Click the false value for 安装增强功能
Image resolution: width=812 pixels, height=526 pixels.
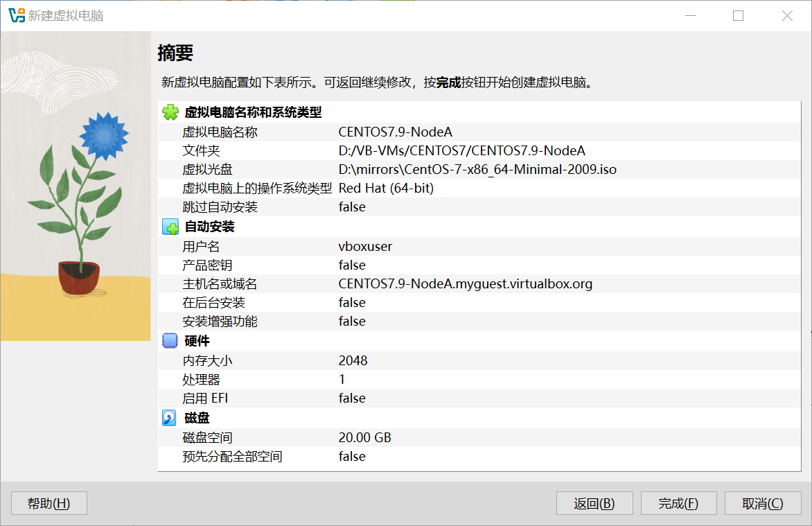click(x=352, y=322)
